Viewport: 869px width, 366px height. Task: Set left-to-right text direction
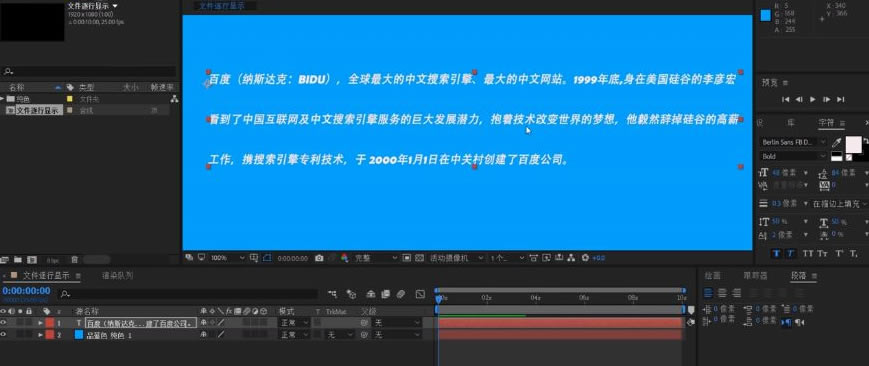[x=785, y=322]
